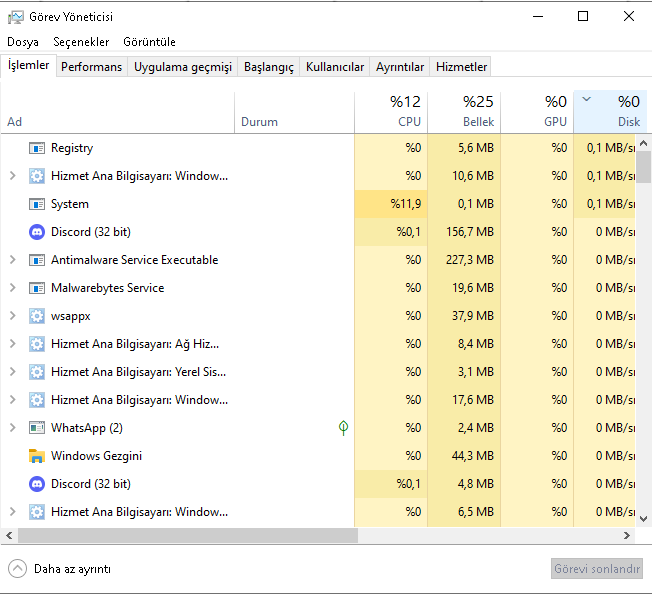Click the 37,9 MB memory value
This screenshot has height=600, width=652.
pyautogui.click(x=473, y=316)
